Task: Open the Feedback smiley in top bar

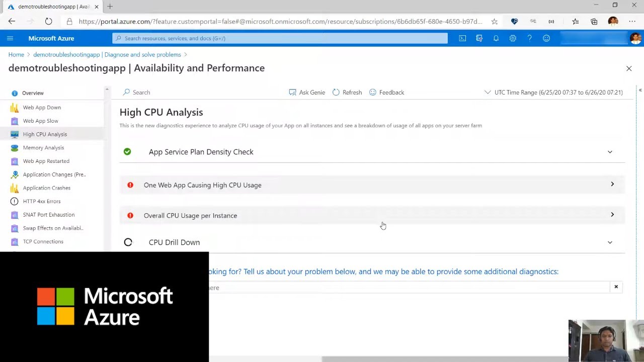Action: tap(546, 38)
